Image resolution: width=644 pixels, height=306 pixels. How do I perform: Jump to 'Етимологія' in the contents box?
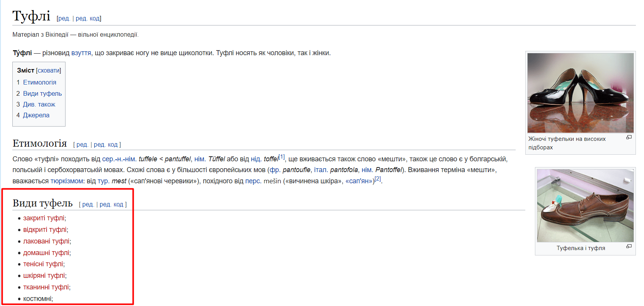39,82
